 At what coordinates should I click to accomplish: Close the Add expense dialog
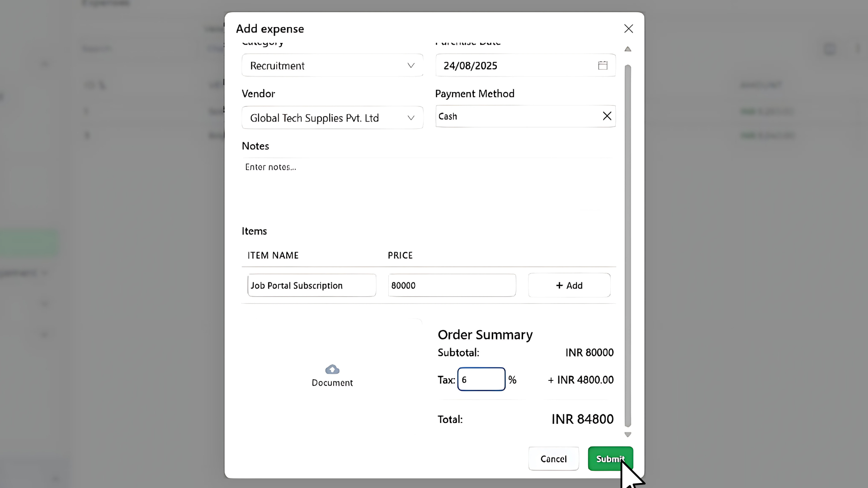click(628, 28)
